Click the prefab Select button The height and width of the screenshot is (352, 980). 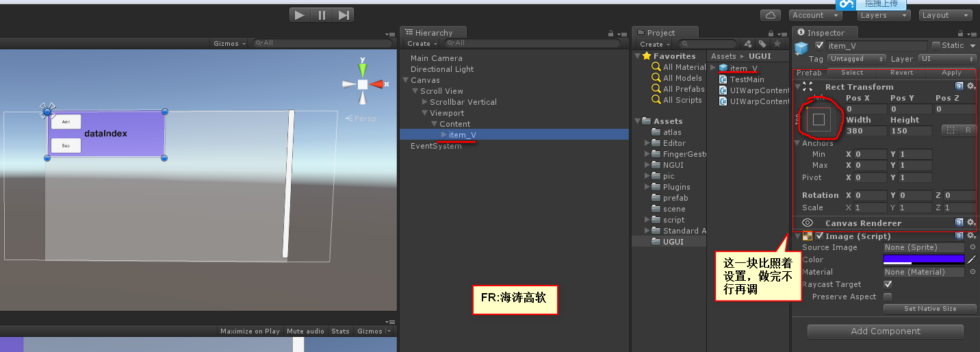coord(852,73)
